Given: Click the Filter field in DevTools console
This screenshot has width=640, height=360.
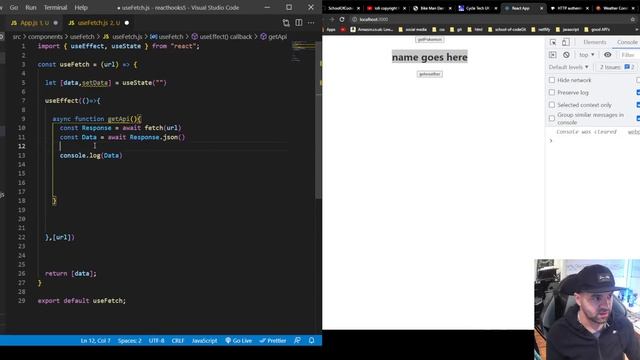Looking at the screenshot, I should tap(629, 55).
